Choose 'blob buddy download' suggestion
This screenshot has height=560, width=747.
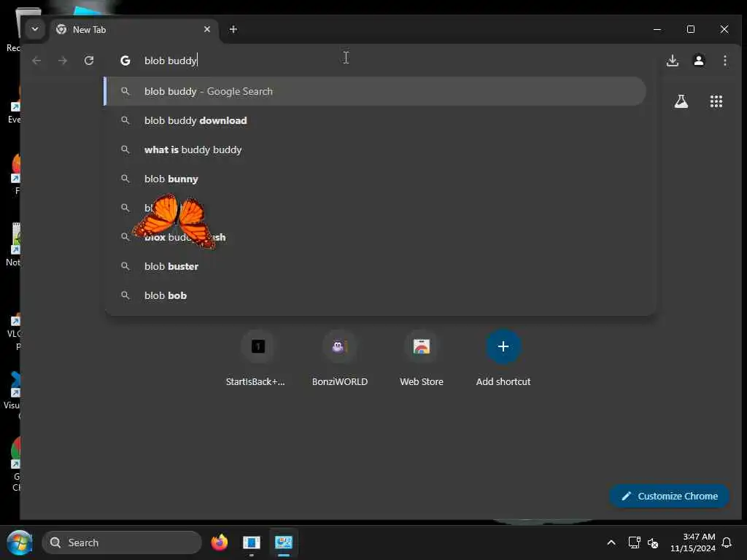tap(375, 120)
